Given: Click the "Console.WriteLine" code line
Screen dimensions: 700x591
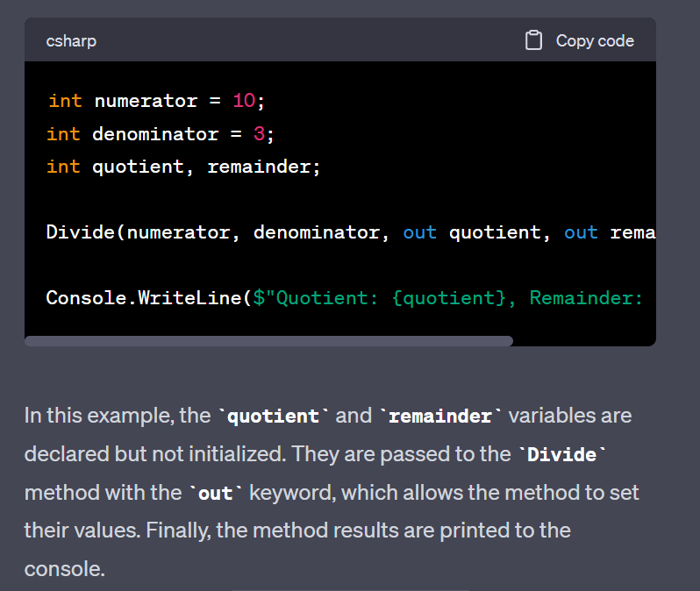Looking at the screenshot, I should point(344,298).
